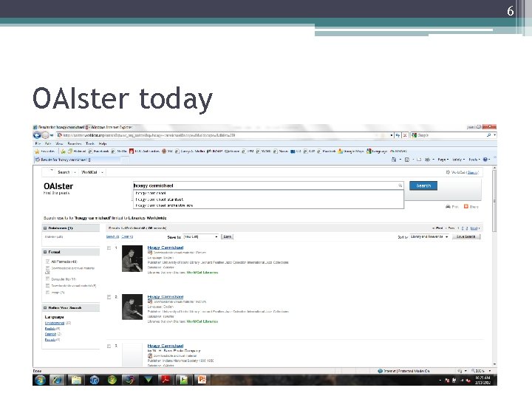Viewport: 532px width, 399px height.
Task: Click the Next page link in results pagination
Action: (474, 228)
